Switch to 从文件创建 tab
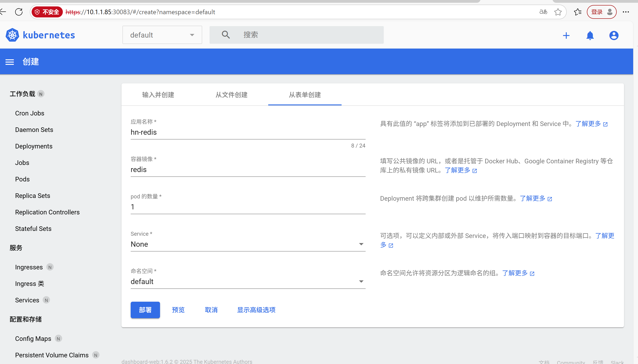The height and width of the screenshot is (364, 638). click(x=232, y=95)
